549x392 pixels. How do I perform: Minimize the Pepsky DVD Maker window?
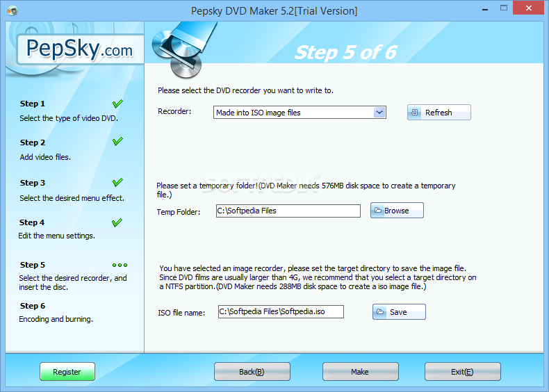[485, 10]
